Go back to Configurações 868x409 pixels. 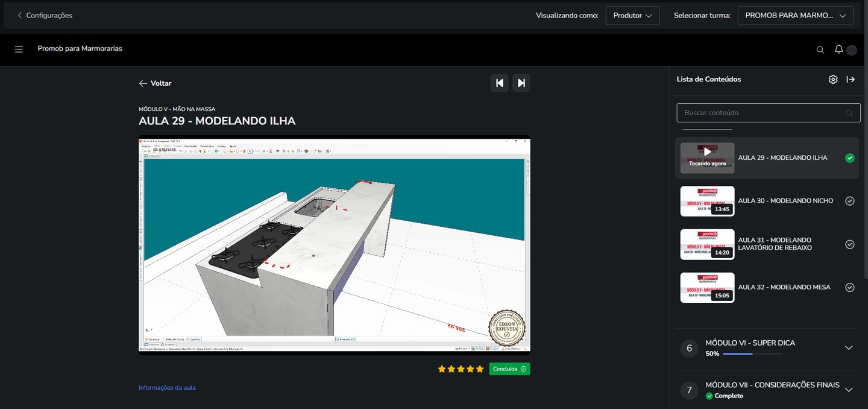point(45,15)
